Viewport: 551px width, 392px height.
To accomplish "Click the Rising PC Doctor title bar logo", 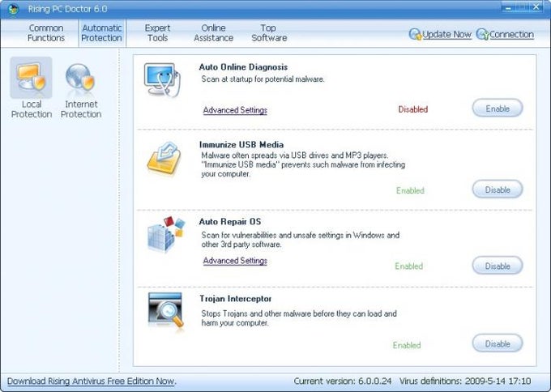I will [13, 9].
